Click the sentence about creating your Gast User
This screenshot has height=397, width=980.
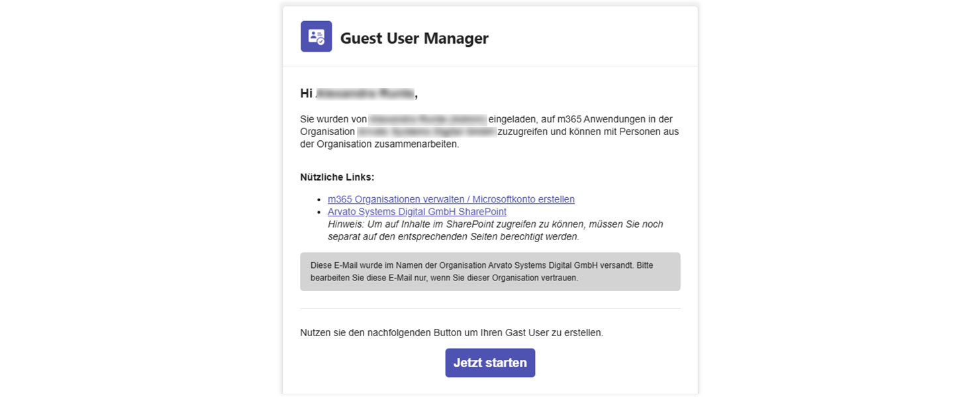[x=452, y=332]
